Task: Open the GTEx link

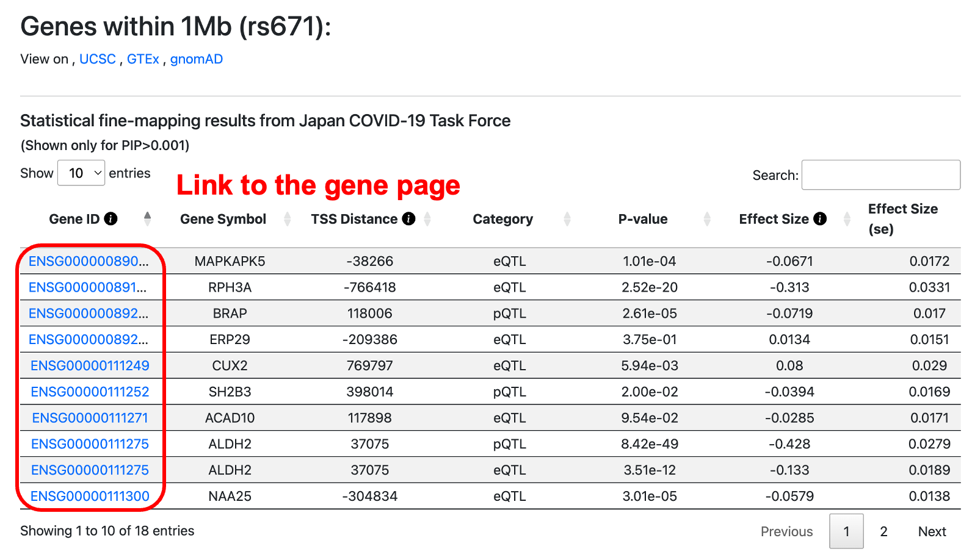Action: pos(143,59)
